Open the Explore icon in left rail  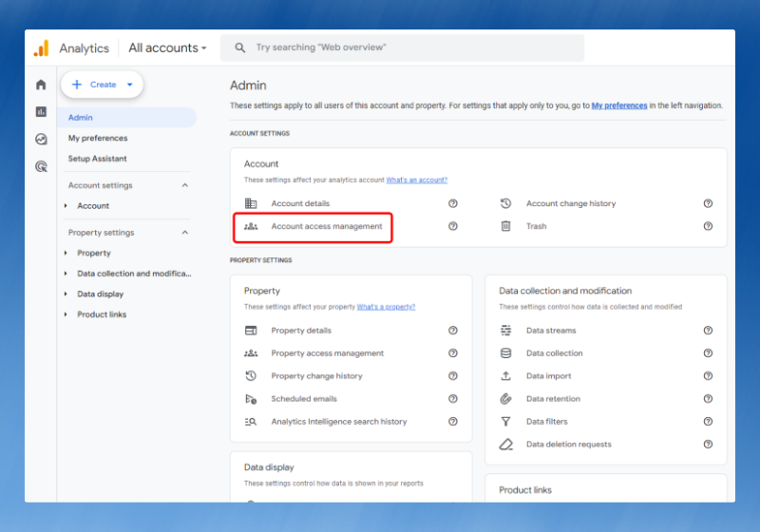[41, 140]
